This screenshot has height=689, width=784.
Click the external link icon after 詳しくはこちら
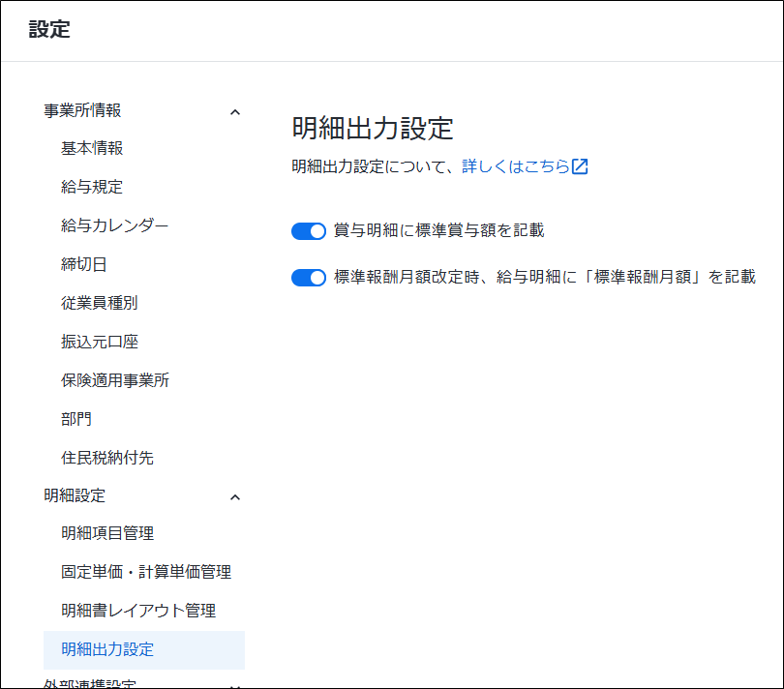click(x=580, y=166)
